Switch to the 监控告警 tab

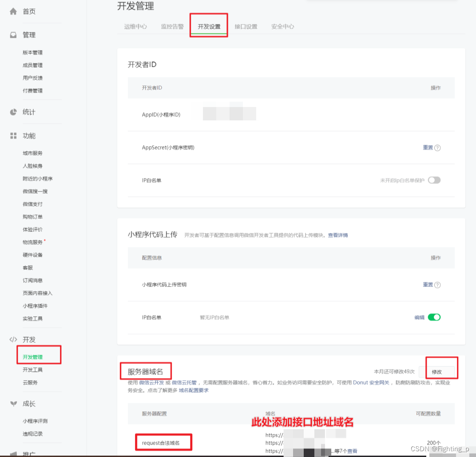coord(172,26)
